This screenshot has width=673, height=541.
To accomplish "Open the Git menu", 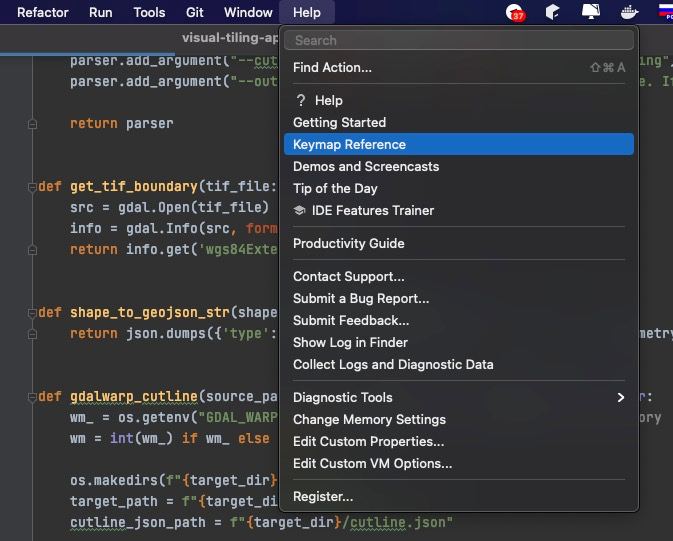I will [195, 12].
